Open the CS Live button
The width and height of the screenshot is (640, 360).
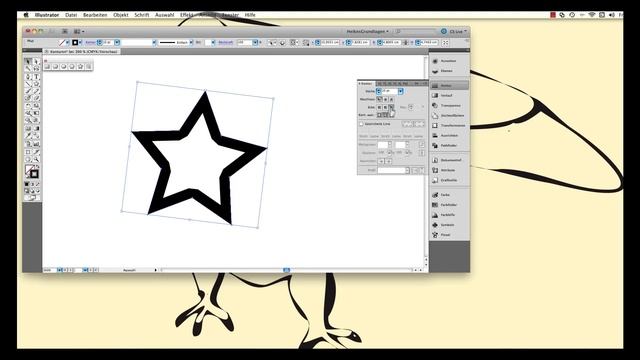coord(454,31)
